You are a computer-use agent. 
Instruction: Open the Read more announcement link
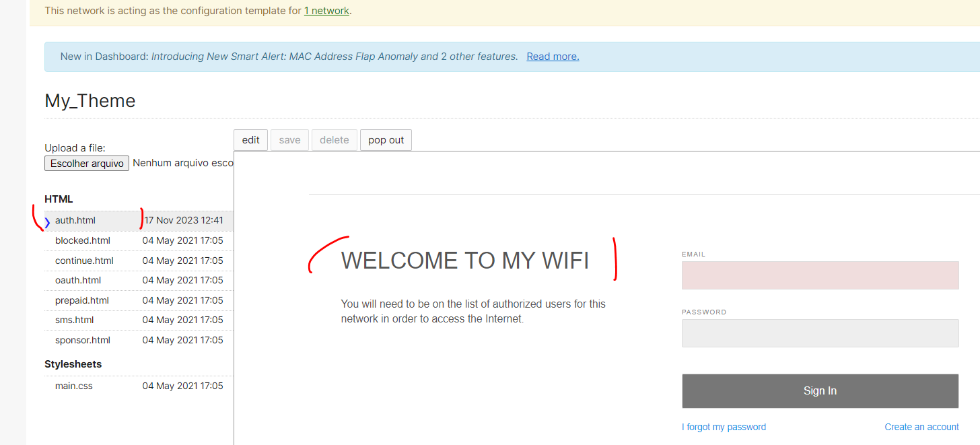tap(553, 56)
